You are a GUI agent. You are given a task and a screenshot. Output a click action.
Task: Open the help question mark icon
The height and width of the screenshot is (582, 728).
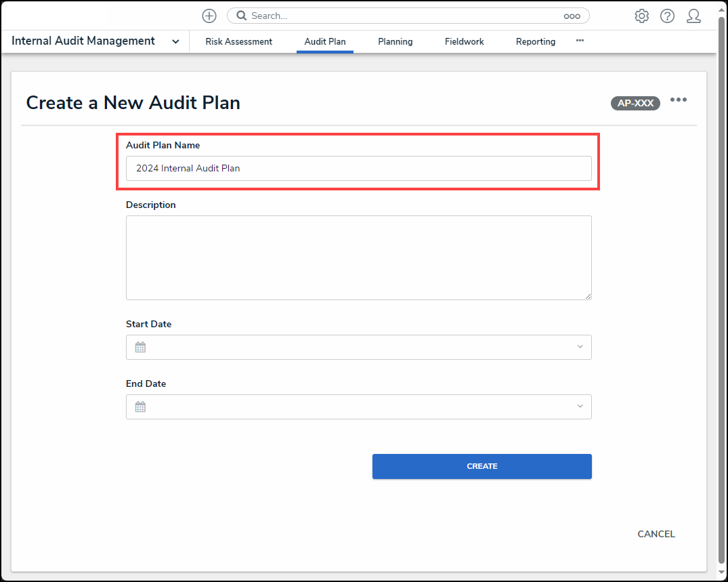(x=667, y=16)
